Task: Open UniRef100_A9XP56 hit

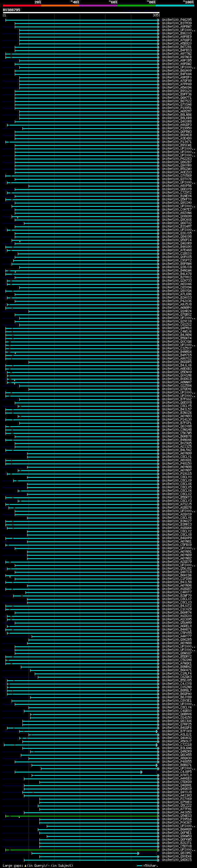Action: pyautogui.click(x=177, y=186)
